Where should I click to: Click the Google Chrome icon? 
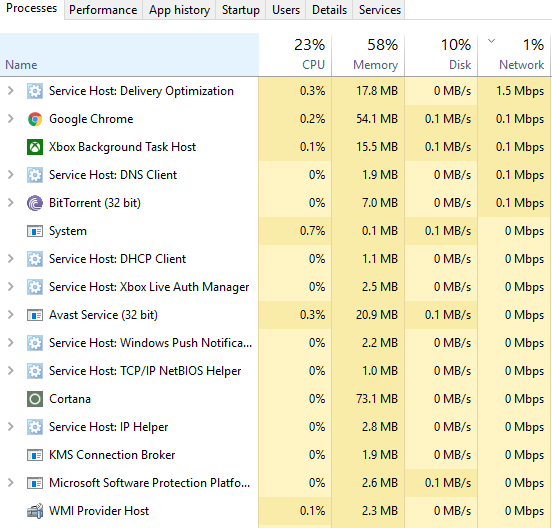tap(35, 119)
